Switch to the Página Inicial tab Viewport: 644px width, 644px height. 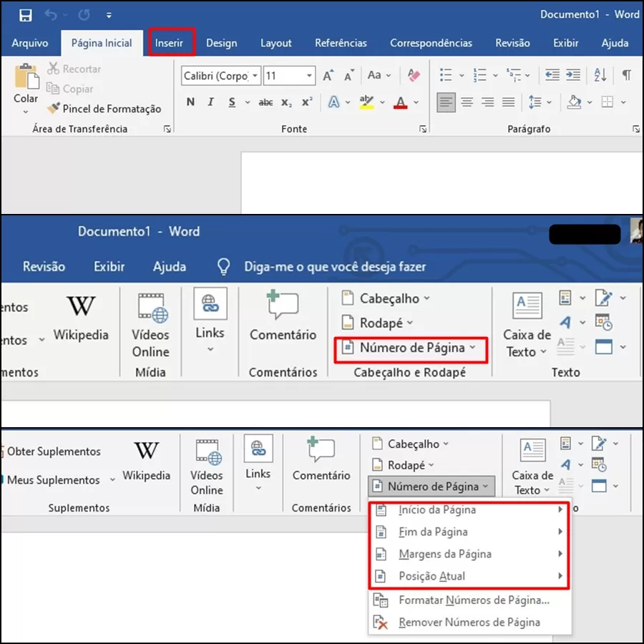102,43
